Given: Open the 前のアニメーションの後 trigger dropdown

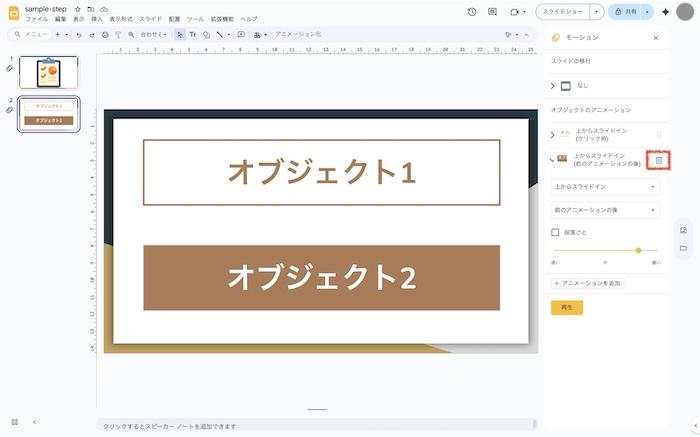Looking at the screenshot, I should coord(605,210).
